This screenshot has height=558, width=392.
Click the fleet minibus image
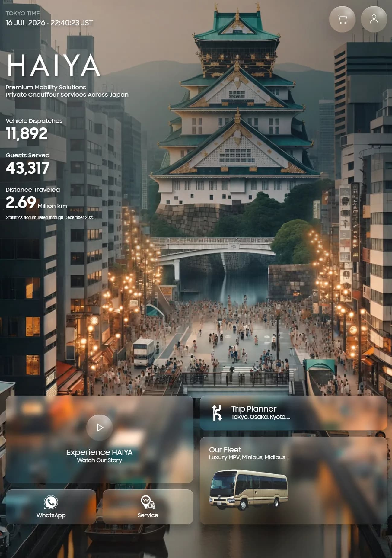point(249,490)
